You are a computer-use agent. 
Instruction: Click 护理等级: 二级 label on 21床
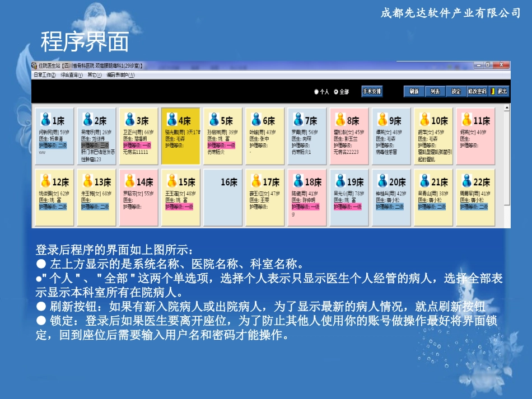432,207
